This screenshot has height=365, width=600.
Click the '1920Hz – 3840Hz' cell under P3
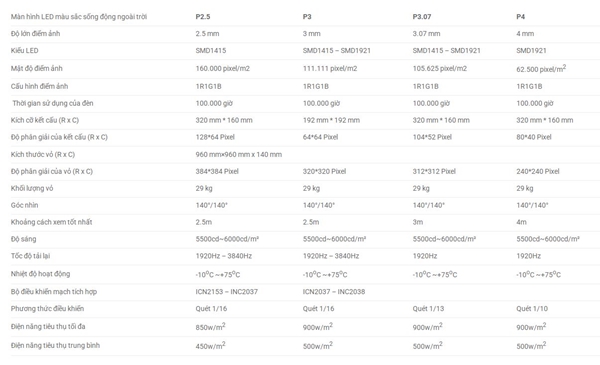[x=331, y=256]
